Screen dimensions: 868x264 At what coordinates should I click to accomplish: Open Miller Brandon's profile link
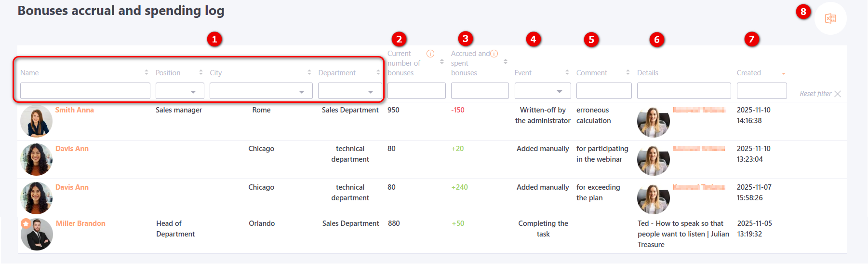pos(80,223)
